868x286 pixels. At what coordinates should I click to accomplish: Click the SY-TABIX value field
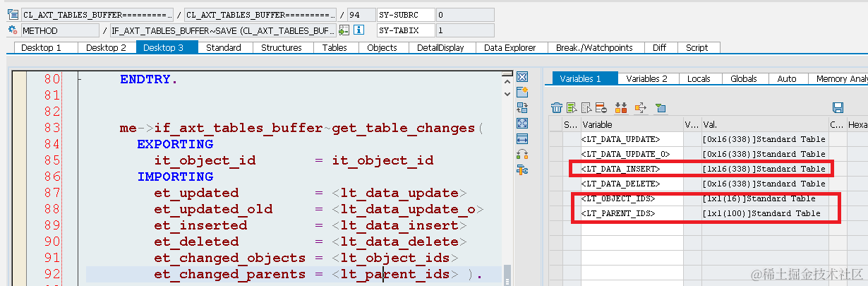[x=465, y=30]
